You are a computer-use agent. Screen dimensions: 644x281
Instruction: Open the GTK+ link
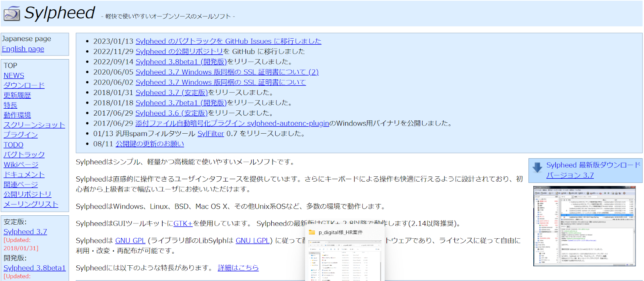coord(183,223)
